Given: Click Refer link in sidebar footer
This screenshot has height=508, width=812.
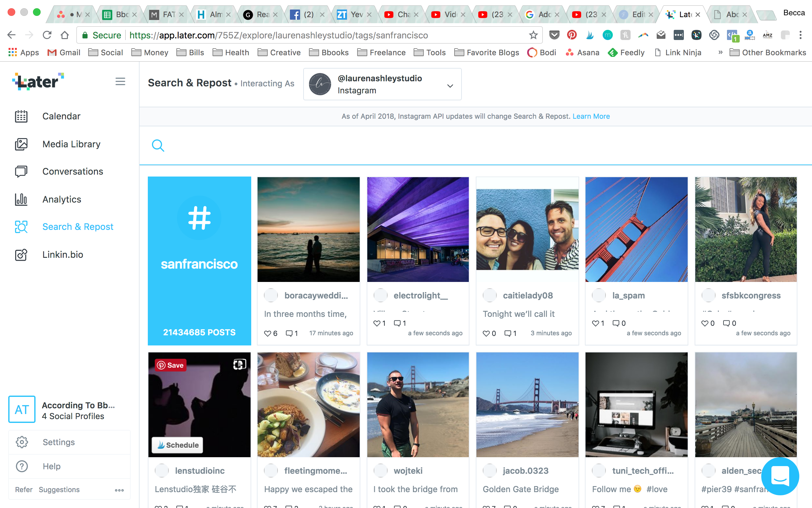Looking at the screenshot, I should tap(24, 490).
